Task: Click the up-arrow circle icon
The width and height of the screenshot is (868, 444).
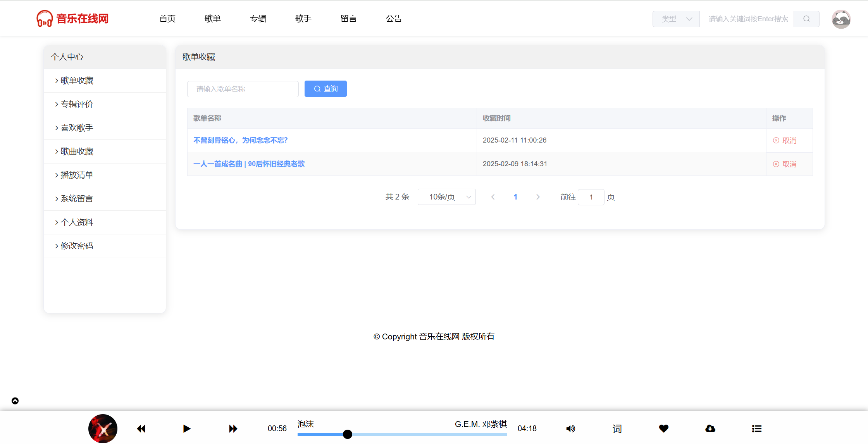Action: pos(15,401)
